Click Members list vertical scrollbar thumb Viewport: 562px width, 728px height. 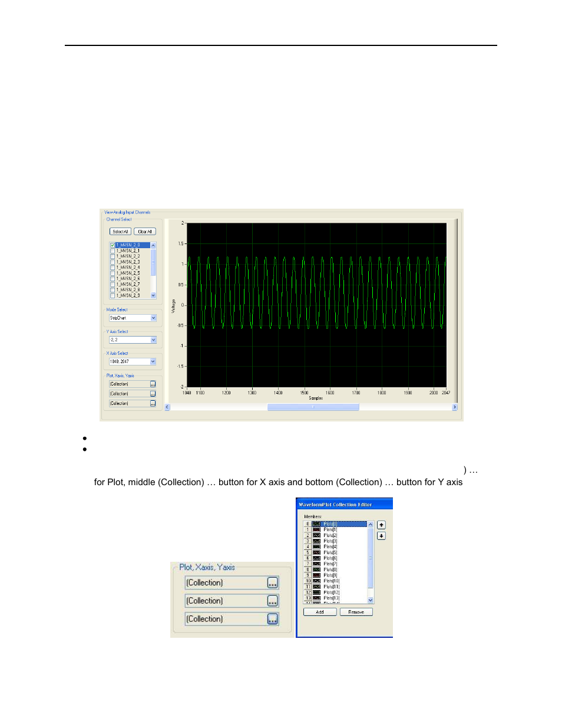[371, 558]
